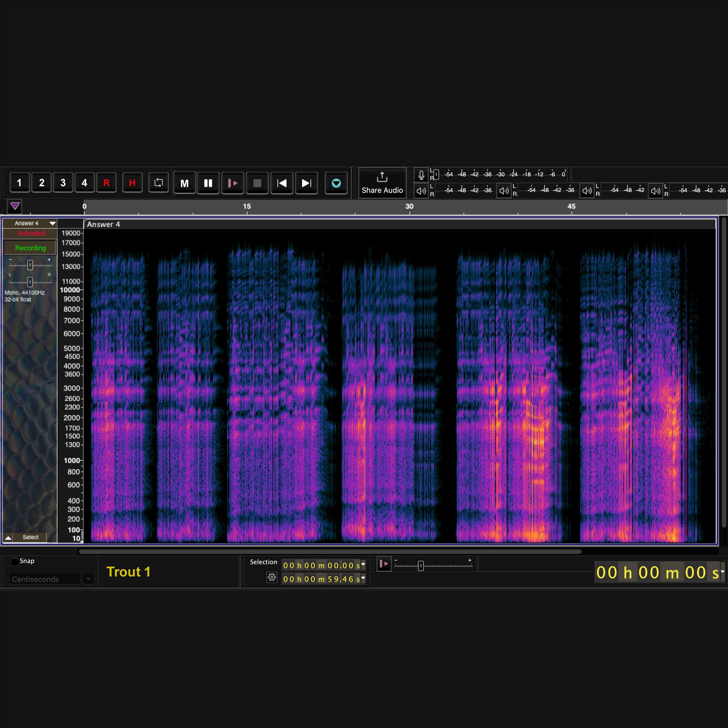Skip to start of track
This screenshot has height=728, width=728.
(282, 183)
